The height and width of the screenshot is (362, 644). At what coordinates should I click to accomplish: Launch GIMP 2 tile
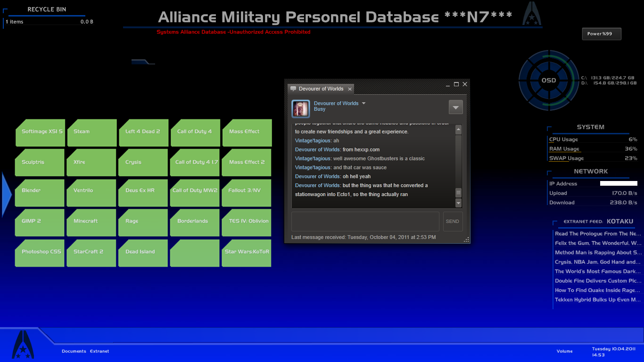[x=40, y=223]
